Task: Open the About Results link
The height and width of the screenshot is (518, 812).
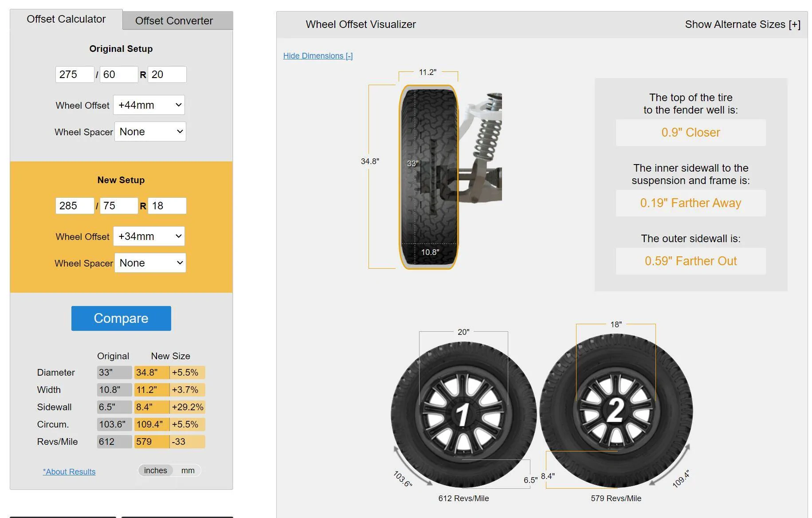Action: tap(69, 471)
